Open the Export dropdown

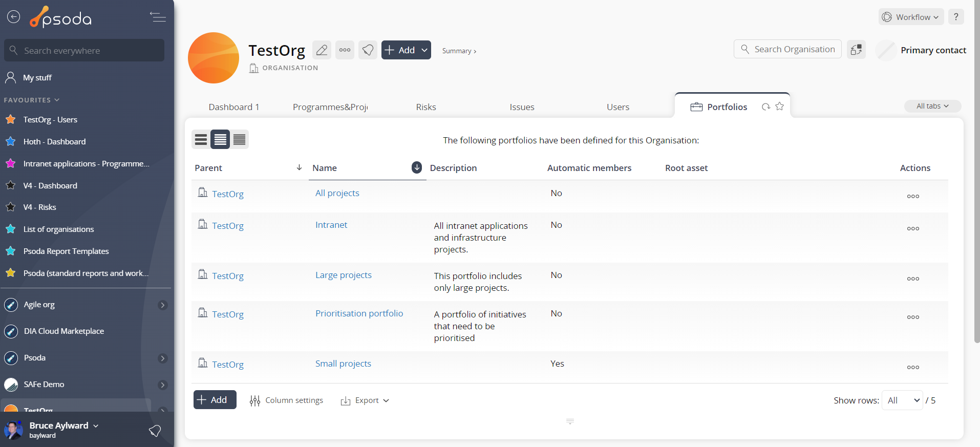tap(365, 400)
